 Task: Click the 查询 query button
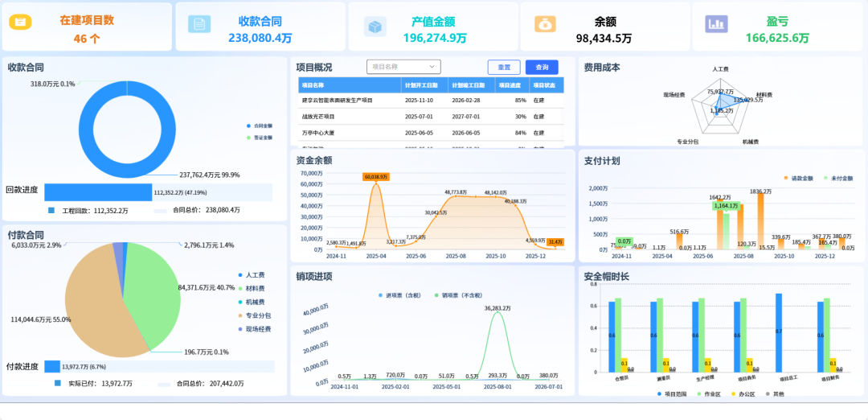tap(542, 68)
